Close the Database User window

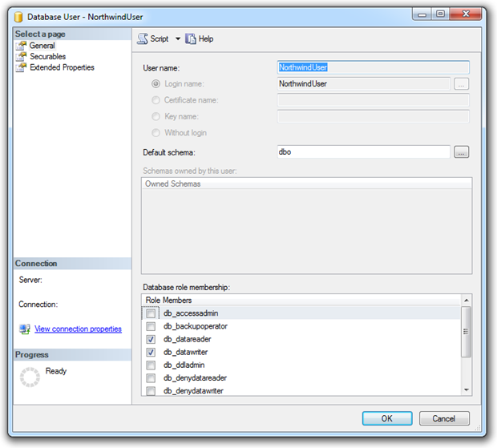[x=466, y=14]
